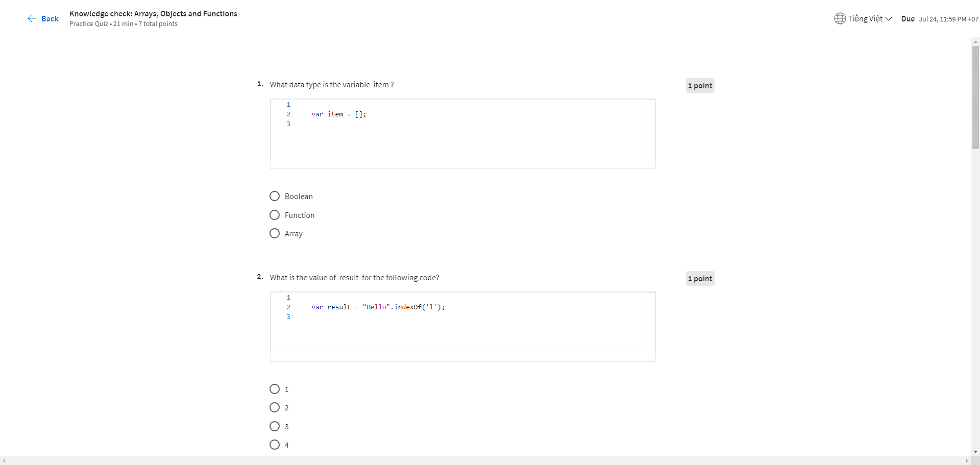Click the globe language icon
The height and width of the screenshot is (465, 980).
point(840,18)
